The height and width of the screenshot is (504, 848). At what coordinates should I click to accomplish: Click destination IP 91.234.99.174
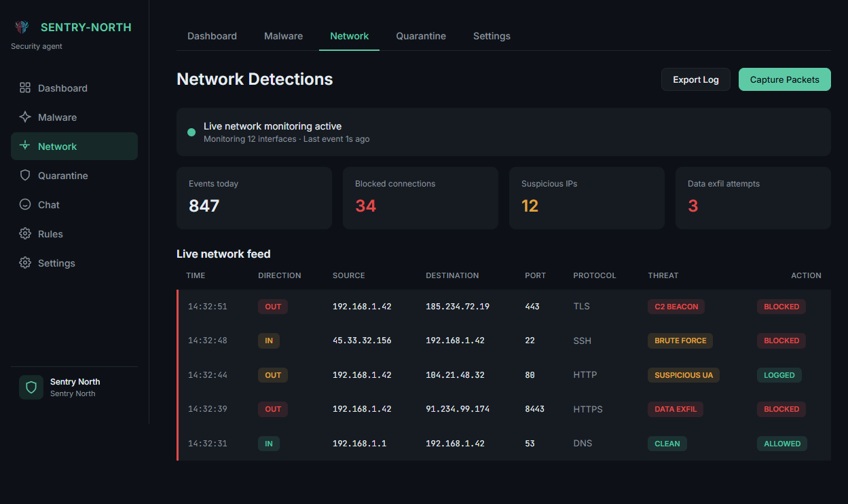click(x=458, y=409)
